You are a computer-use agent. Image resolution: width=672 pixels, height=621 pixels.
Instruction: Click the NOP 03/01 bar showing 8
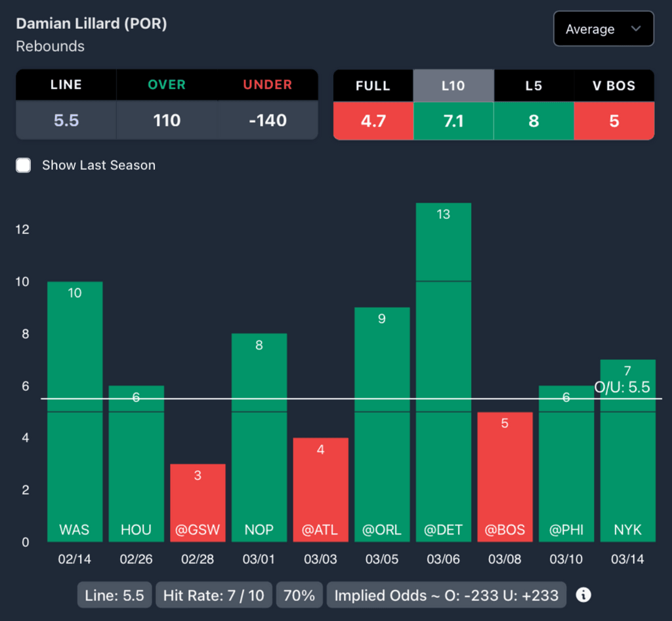[259, 437]
